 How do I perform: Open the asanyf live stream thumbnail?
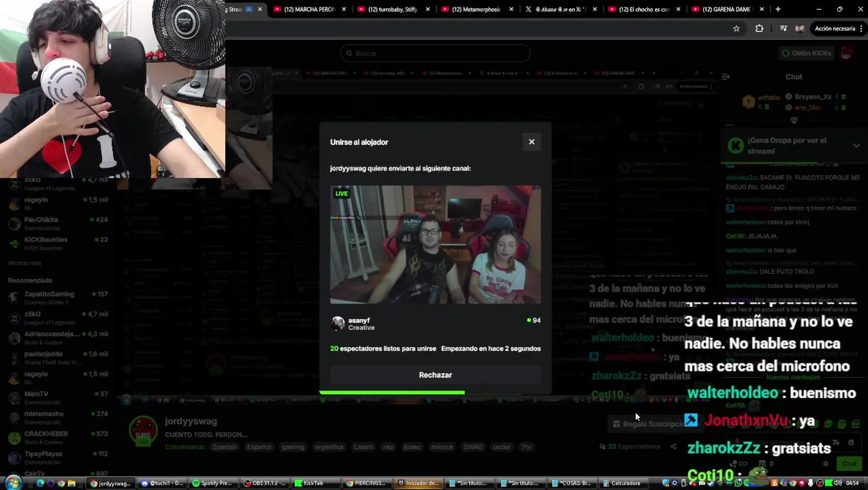[x=436, y=245]
